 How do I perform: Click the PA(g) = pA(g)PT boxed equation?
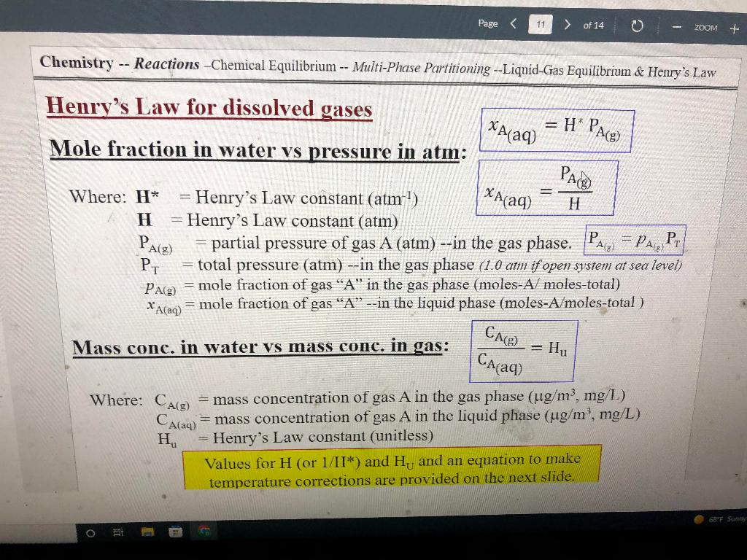[634, 240]
